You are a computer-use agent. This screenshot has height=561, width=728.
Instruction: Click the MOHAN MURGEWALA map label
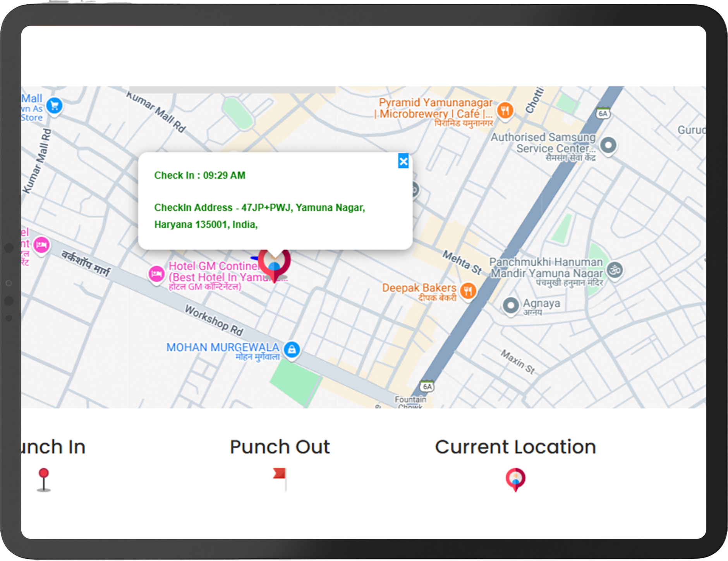223,351
